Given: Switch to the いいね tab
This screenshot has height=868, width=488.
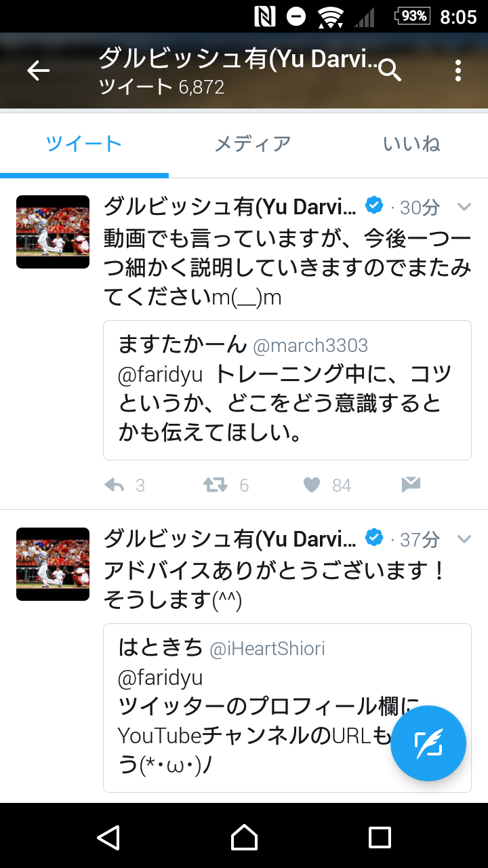Looking at the screenshot, I should coord(411,144).
